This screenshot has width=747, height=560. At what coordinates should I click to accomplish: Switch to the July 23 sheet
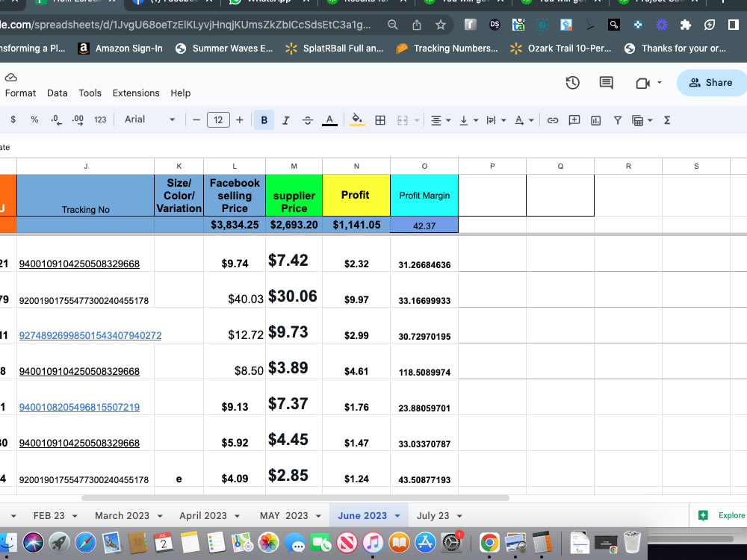point(433,516)
